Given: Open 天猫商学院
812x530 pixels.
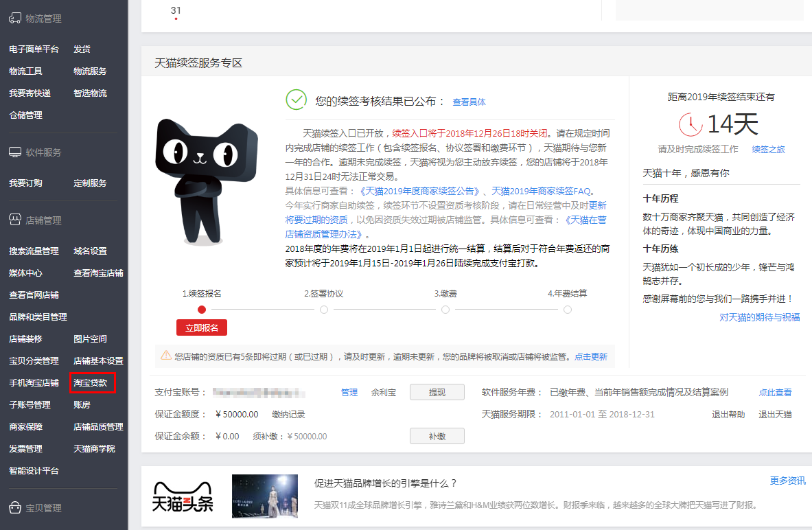Looking at the screenshot, I should tap(94, 449).
